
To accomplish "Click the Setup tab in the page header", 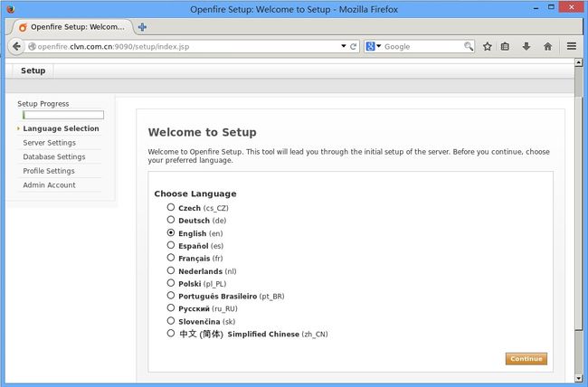I will 33,71.
